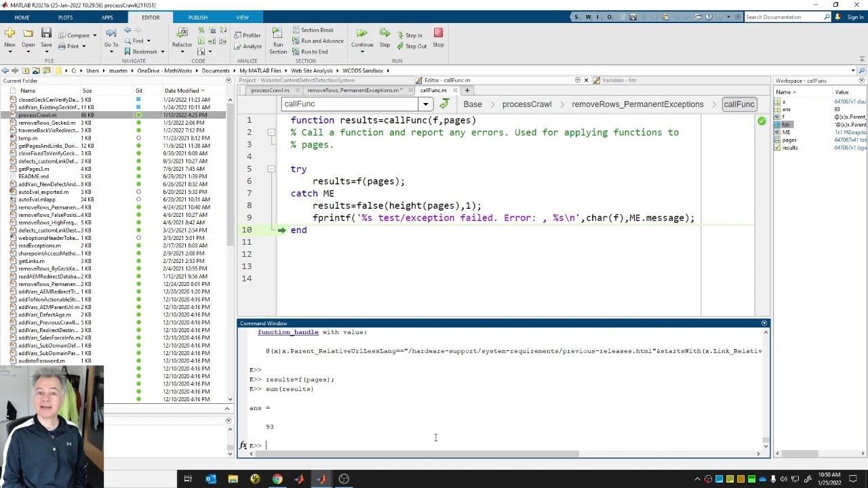868x488 pixels.
Task: Expand the Bookmark dropdown arrow
Action: pyautogui.click(x=163, y=52)
